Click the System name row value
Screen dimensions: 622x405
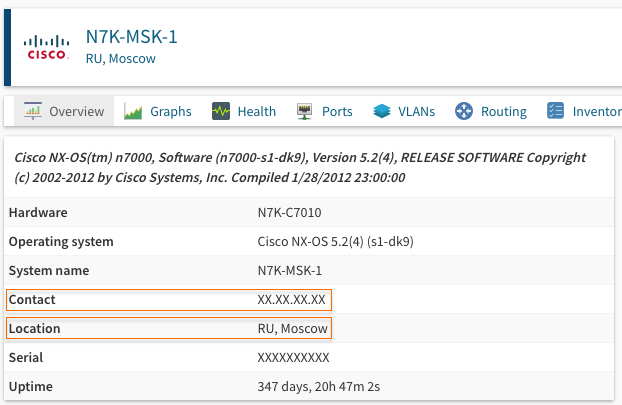289,271
